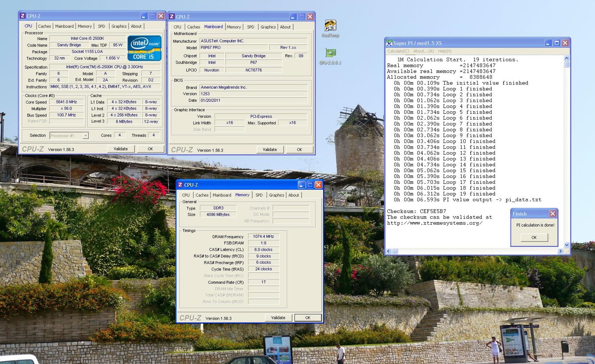Click the Core Voltage value 1.656 V
This screenshot has height=364, width=595.
pyautogui.click(x=113, y=58)
